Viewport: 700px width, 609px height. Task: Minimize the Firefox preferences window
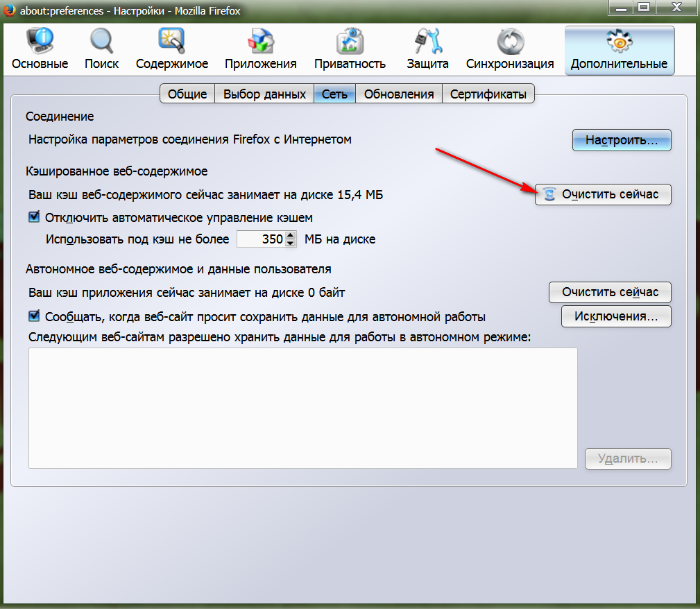point(621,8)
